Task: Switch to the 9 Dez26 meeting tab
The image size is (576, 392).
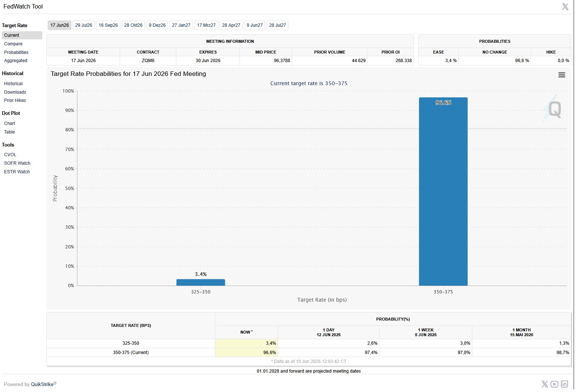Action: (x=157, y=25)
